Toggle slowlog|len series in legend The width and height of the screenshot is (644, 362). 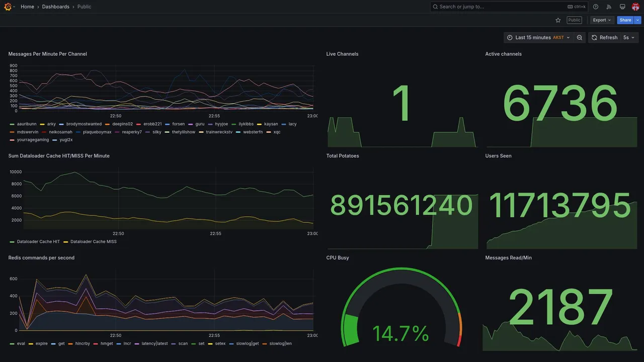point(281,344)
